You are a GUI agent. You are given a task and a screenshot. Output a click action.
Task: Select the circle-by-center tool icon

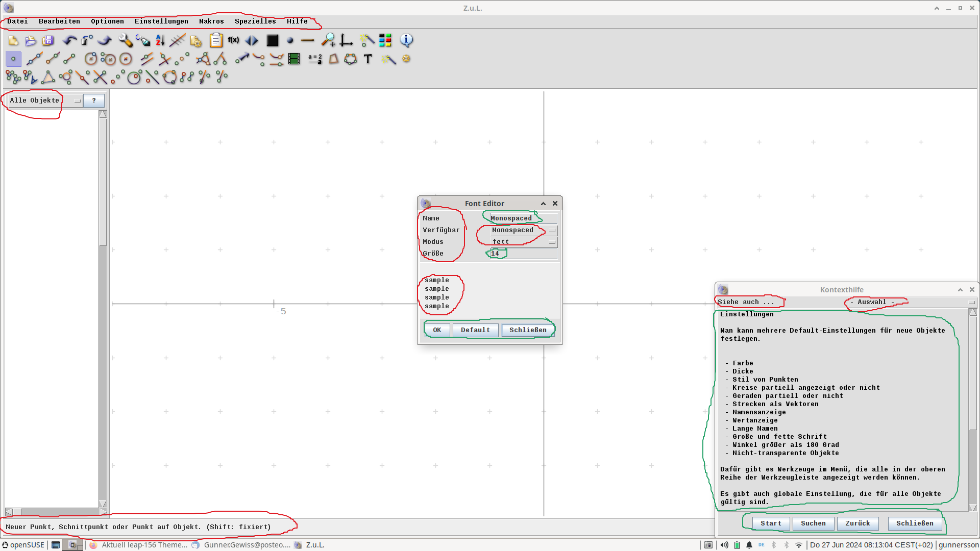90,59
